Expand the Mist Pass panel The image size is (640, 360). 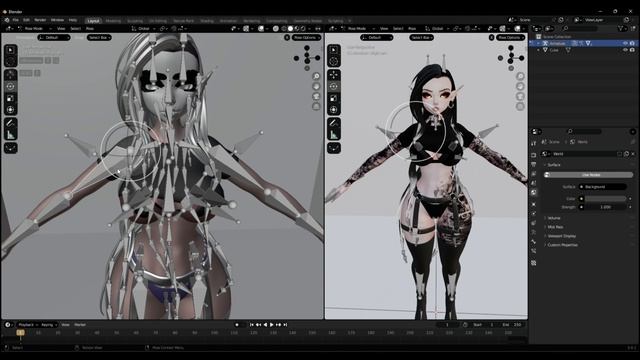[x=555, y=227]
